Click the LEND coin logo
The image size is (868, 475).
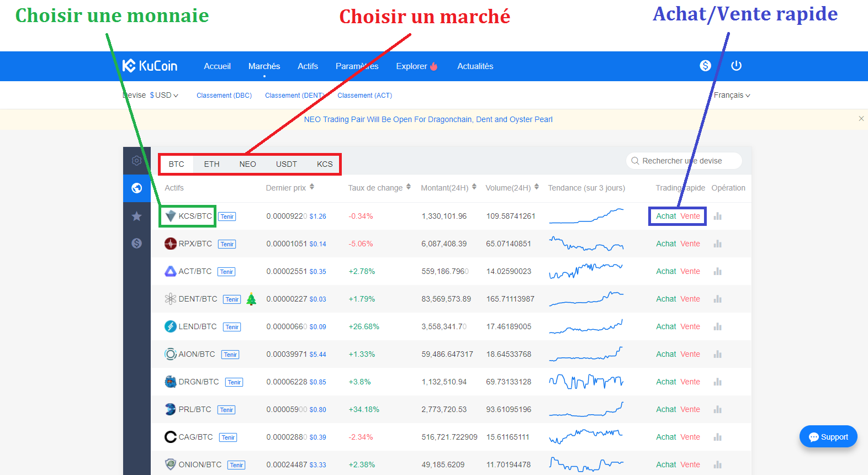pos(171,326)
